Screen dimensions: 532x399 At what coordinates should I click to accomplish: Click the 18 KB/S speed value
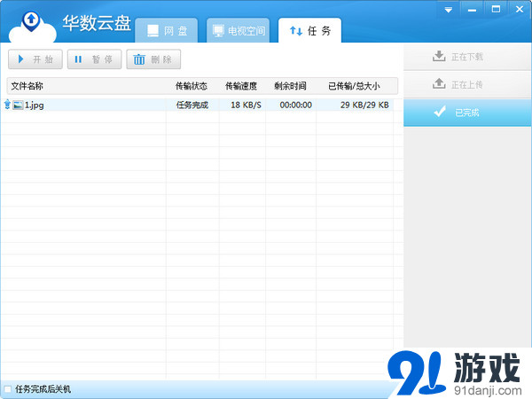(x=246, y=106)
